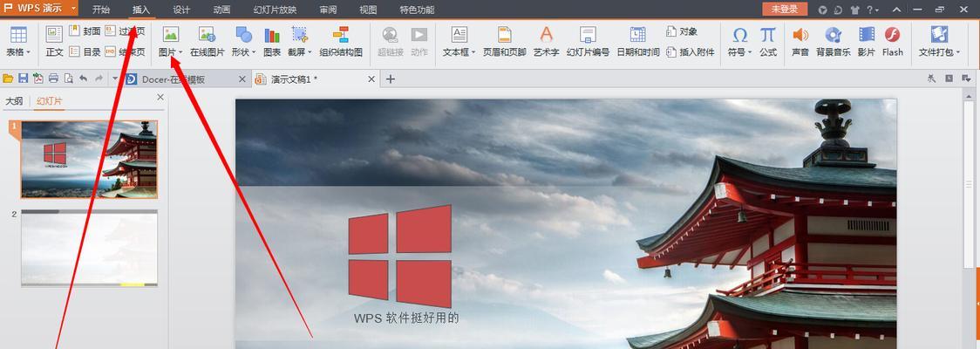980x349 pixels.
Task: Add 背景音乐 background music
Action: click(x=834, y=42)
